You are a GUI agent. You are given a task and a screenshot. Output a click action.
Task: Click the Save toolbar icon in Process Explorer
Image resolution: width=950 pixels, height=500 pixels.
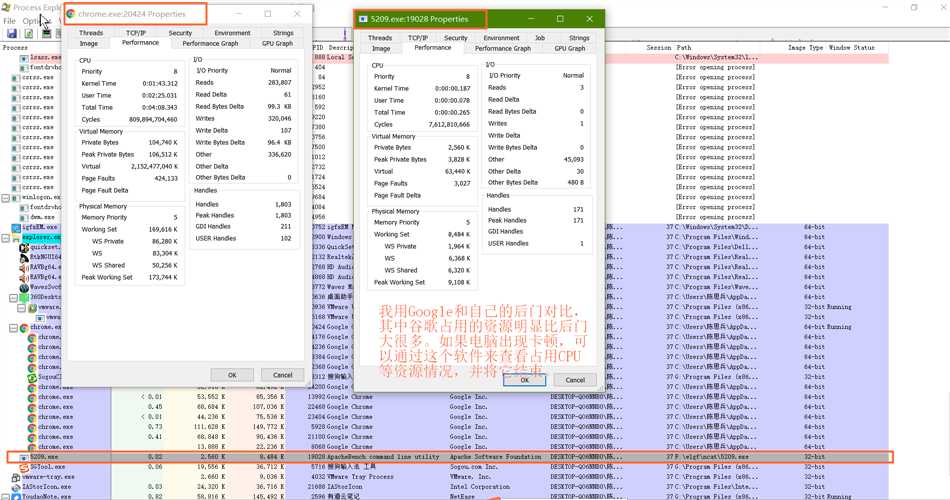pos(12,33)
